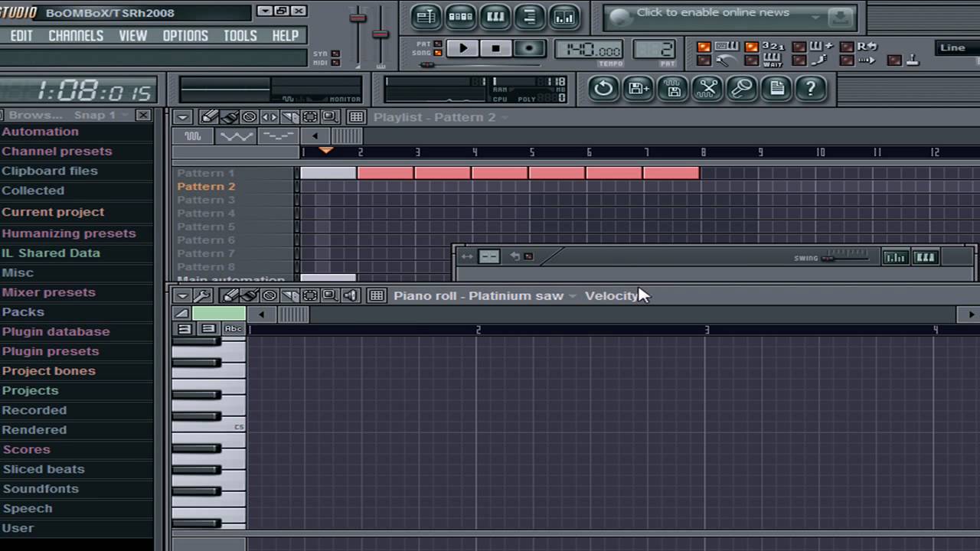Open the mixer from the top toolbar
Viewport: 980px width, 551px height.
563,16
